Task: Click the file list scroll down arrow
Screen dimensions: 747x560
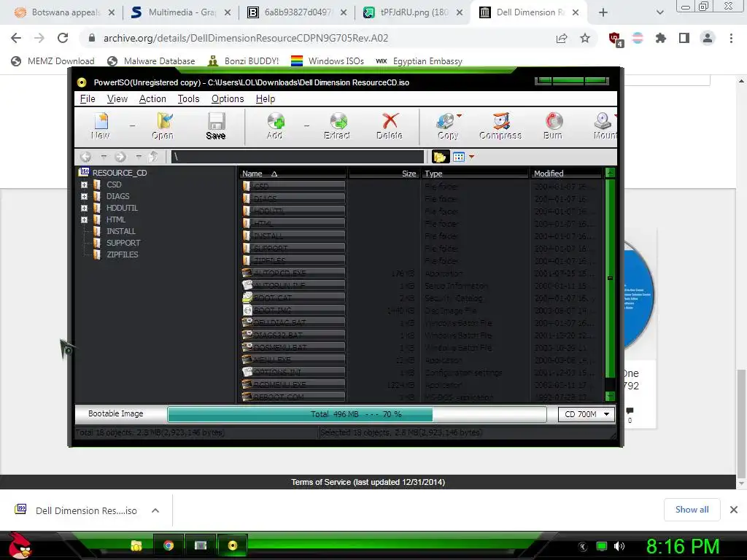Action: click(610, 396)
